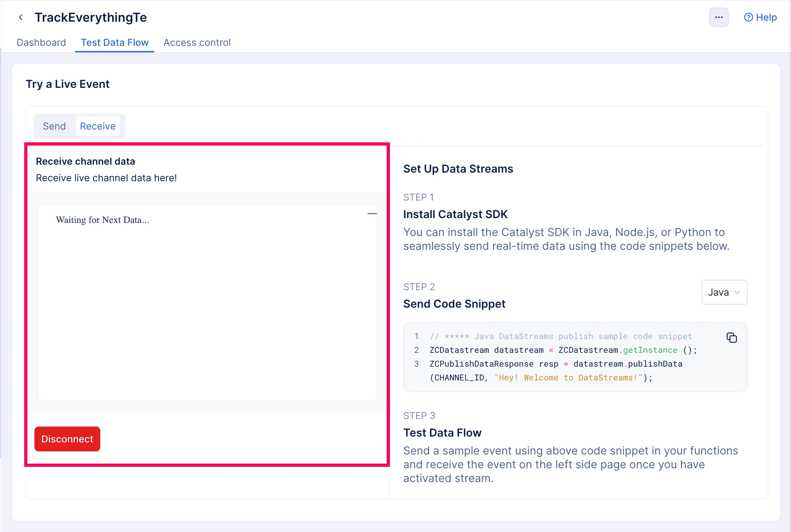Screen dimensions: 791x532
Task: Open the three-dot more options menu
Action: (719, 17)
